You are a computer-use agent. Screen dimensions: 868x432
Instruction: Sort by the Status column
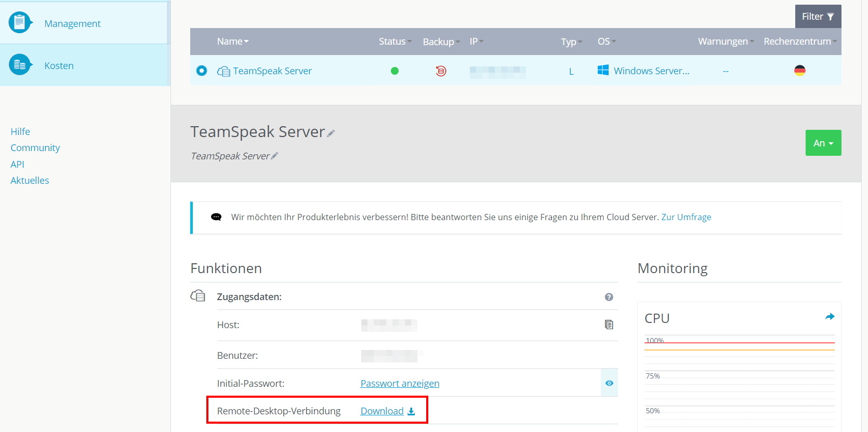[395, 41]
